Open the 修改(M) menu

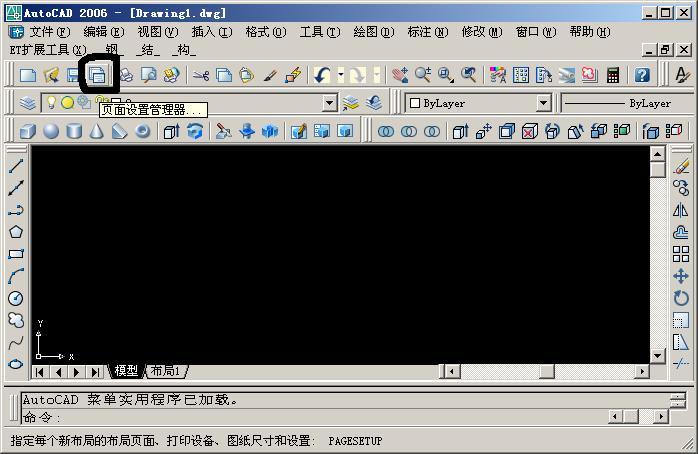pyautogui.click(x=482, y=32)
